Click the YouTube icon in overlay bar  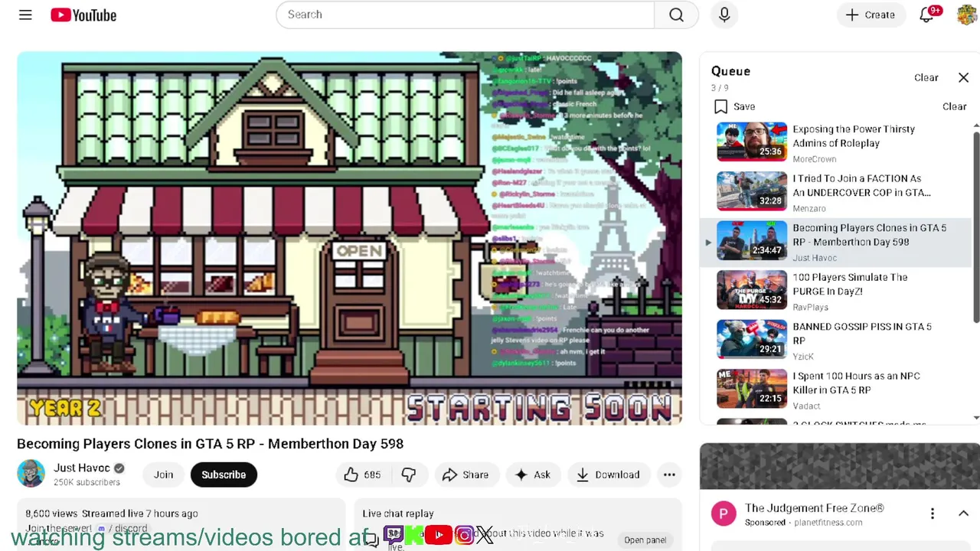[438, 535]
